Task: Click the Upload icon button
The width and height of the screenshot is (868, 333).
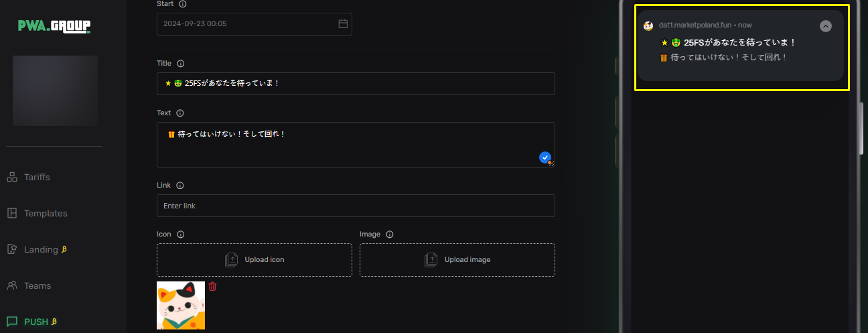Action: point(255,260)
